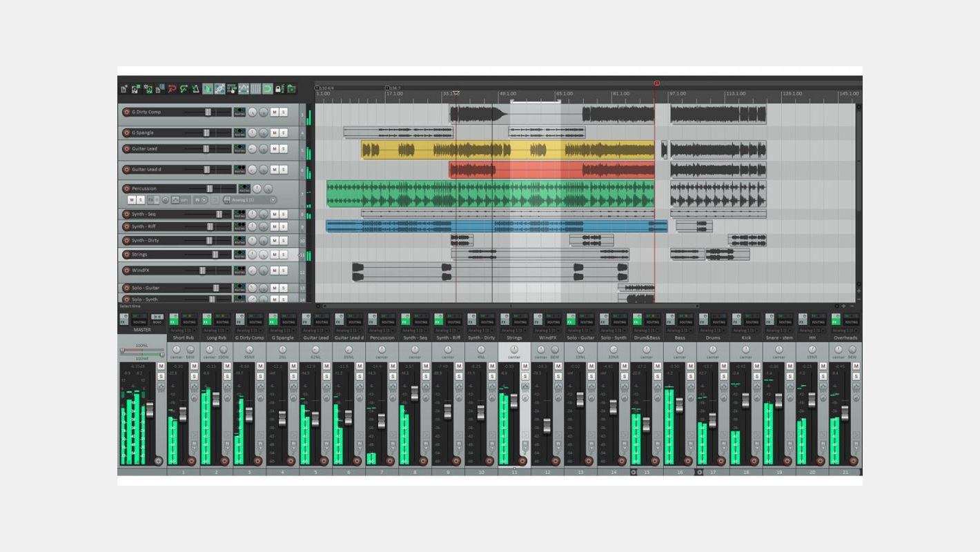Screen dimensions: 980x552
Task: Toggle the Mono button on Master channel
Action: (x=157, y=322)
